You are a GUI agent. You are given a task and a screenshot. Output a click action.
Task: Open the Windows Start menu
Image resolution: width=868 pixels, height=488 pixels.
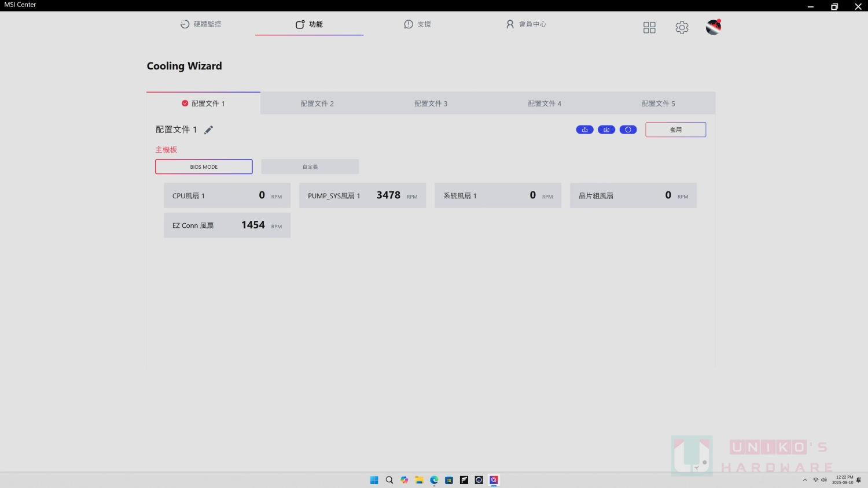pos(374,480)
